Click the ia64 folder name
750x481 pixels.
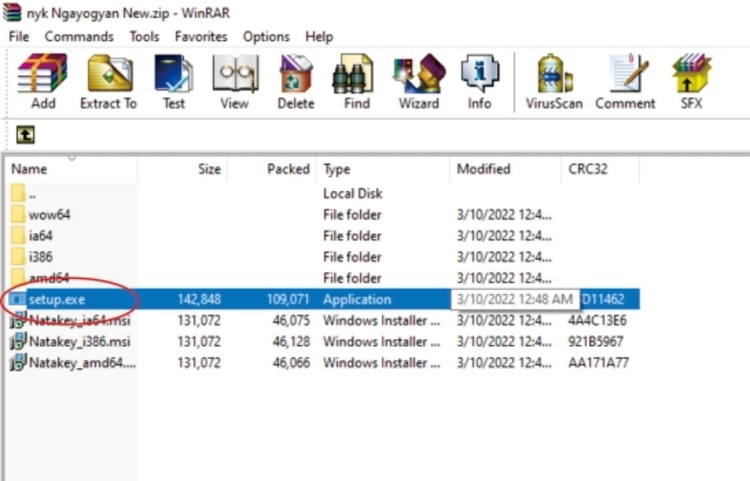[x=41, y=235]
